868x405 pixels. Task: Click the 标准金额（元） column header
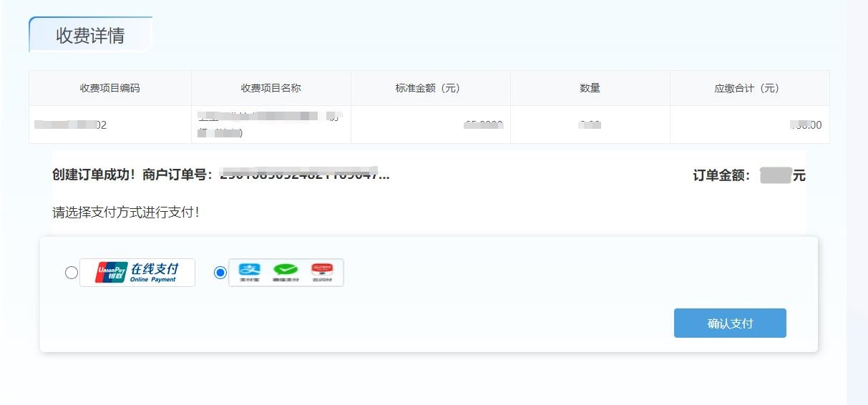tap(430, 89)
